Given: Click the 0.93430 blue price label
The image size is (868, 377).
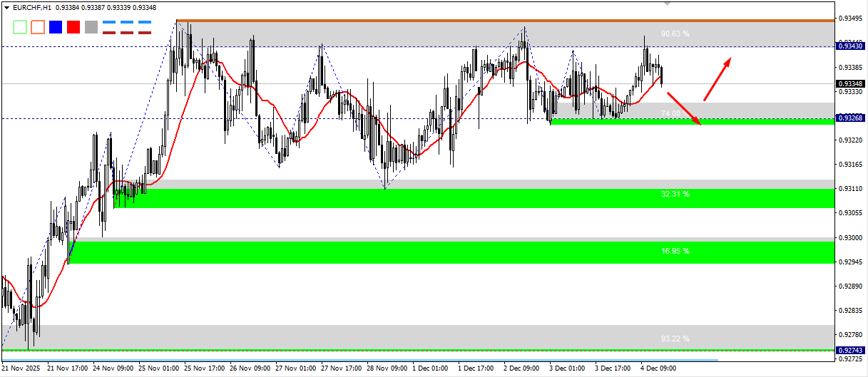Looking at the screenshot, I should click(x=850, y=46).
